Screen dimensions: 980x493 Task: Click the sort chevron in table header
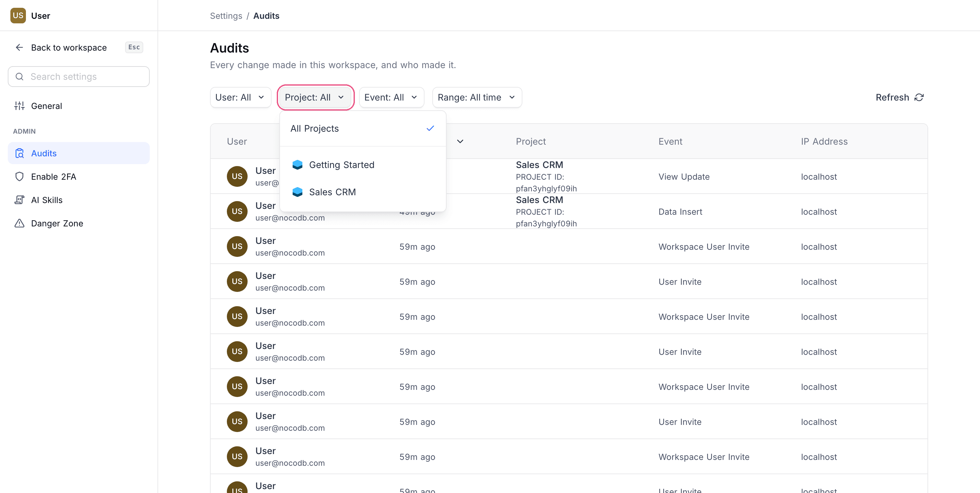[460, 141]
